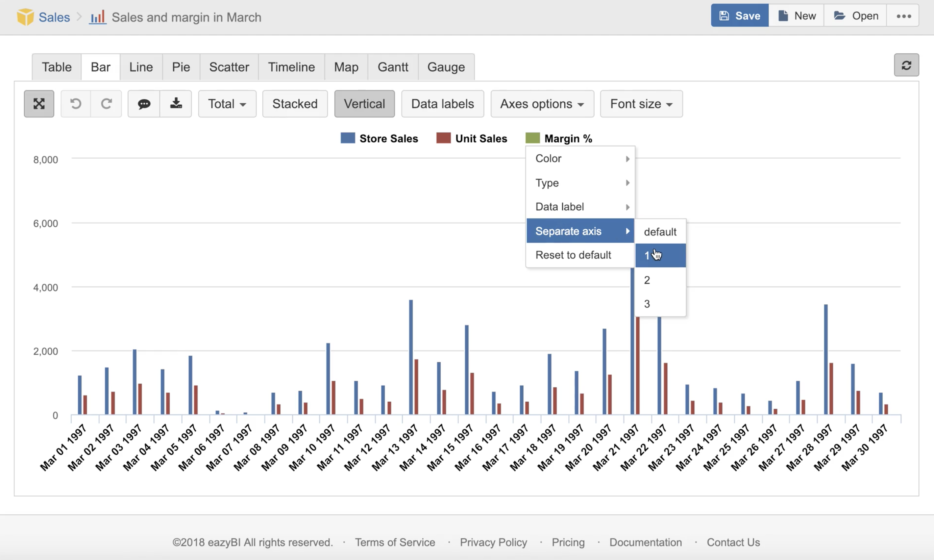Open the comment speech bubble icon
Image resolution: width=934 pixels, height=560 pixels.
coord(144,104)
